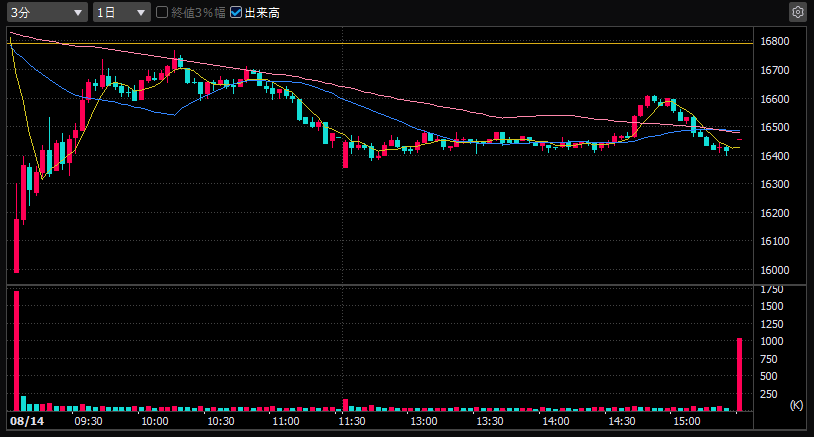Click the 13:00 time axis label

[424, 421]
